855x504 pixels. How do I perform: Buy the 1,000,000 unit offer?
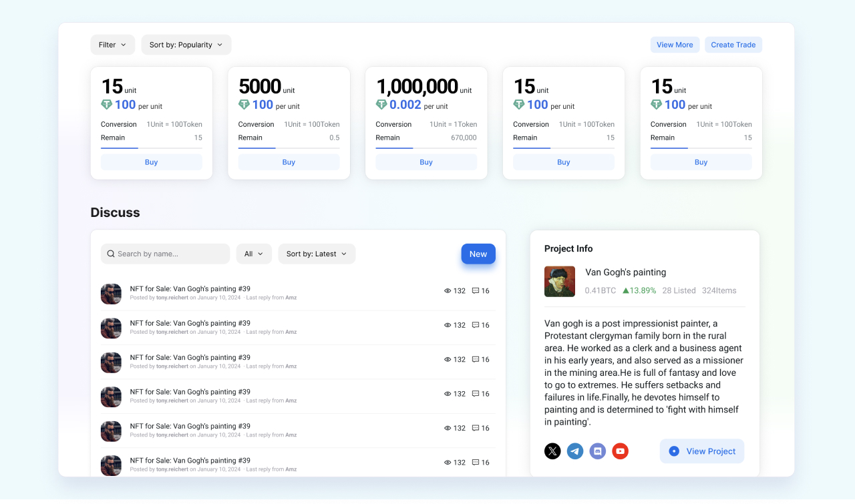click(x=426, y=162)
